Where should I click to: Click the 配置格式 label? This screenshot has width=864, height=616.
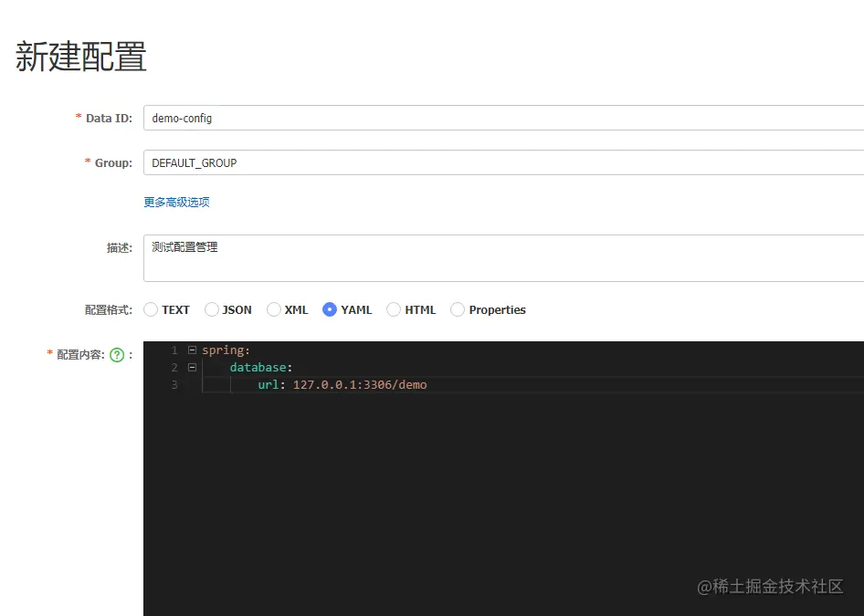[109, 310]
